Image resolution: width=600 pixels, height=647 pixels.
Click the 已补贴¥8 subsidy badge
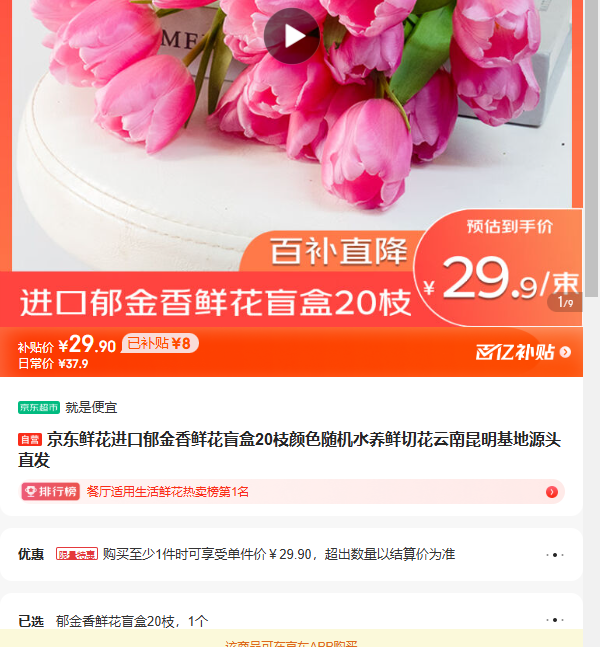160,343
